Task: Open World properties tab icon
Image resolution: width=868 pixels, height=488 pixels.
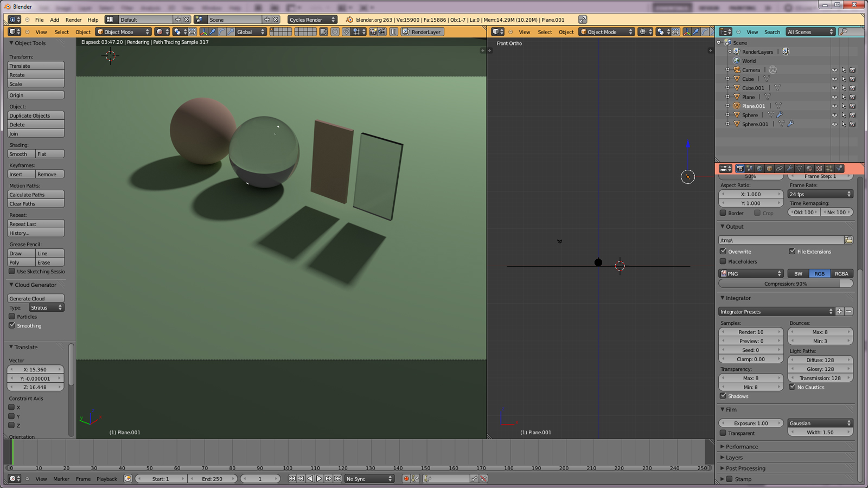Action: point(759,169)
